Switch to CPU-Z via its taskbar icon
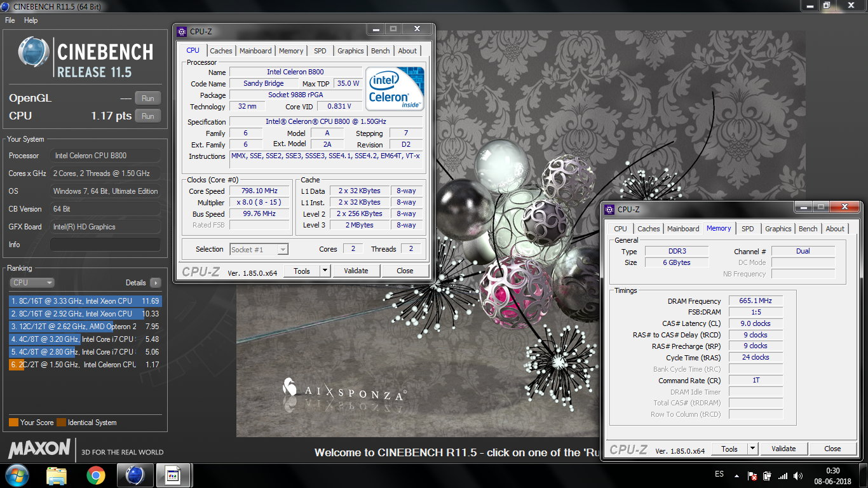868x488 pixels. pyautogui.click(x=173, y=475)
